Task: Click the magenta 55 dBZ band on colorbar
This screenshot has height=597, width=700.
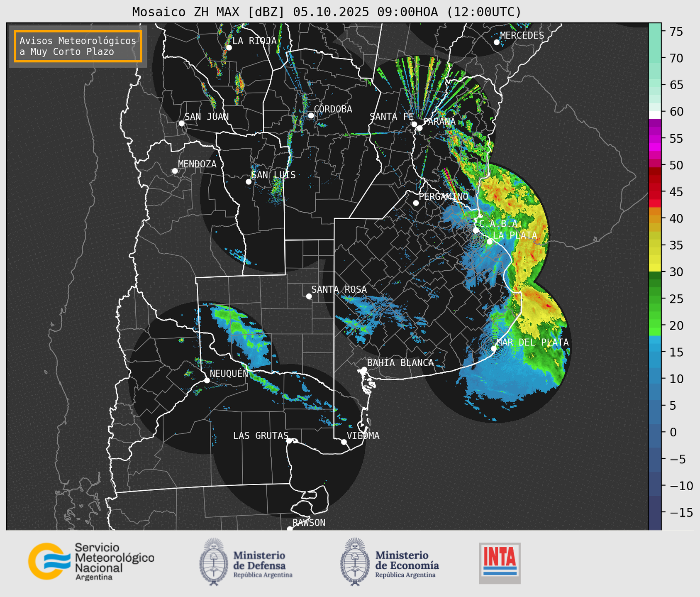Action: [655, 139]
